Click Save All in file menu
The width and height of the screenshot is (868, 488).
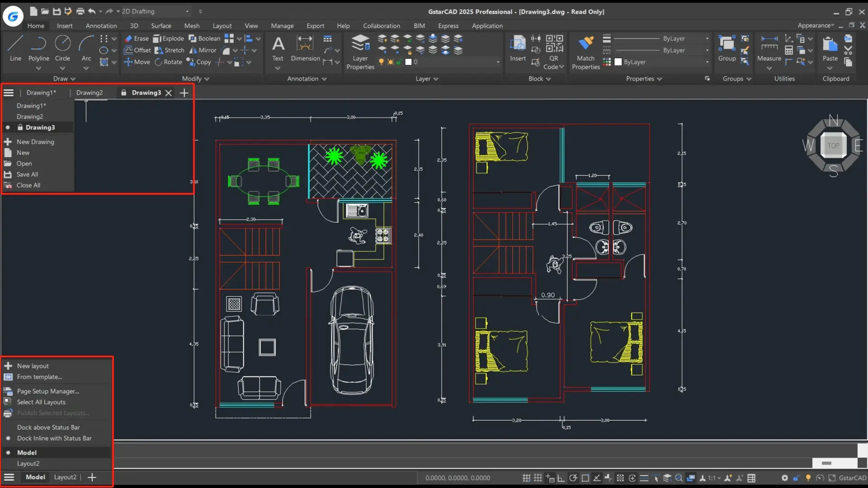click(x=28, y=174)
